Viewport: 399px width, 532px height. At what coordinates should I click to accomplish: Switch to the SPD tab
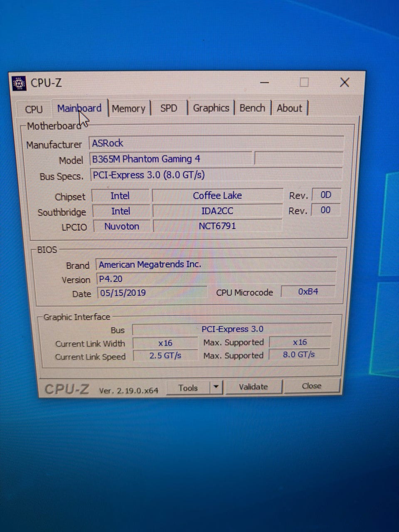point(169,108)
